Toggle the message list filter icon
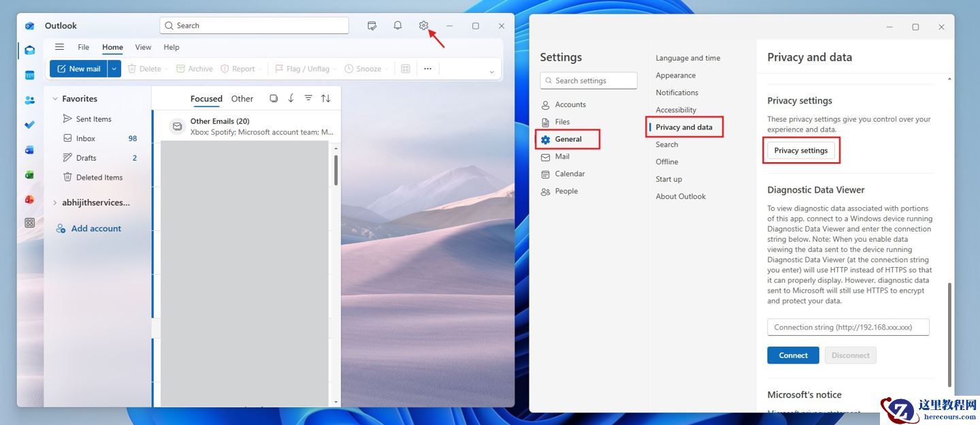980x425 pixels. click(x=308, y=98)
